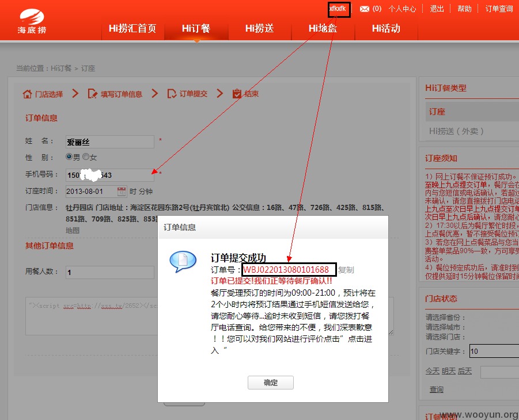
Task: Go to Hi捞汇首页 tab
Action: pos(132,28)
